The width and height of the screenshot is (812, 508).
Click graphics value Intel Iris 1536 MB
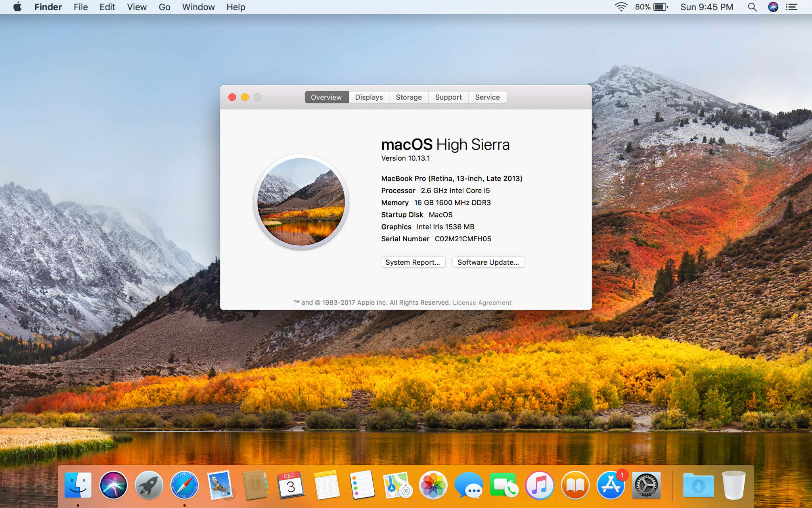point(445,227)
